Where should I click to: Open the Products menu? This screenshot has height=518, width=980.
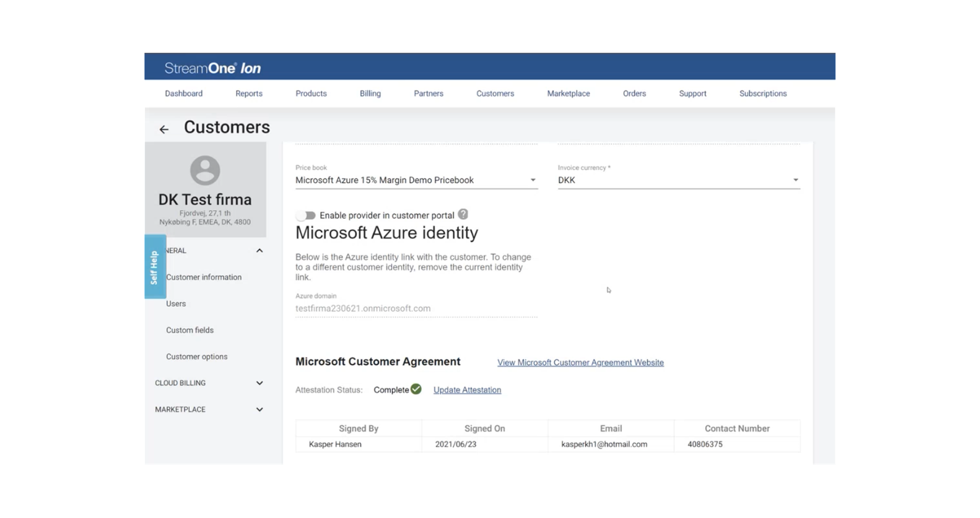(x=311, y=93)
